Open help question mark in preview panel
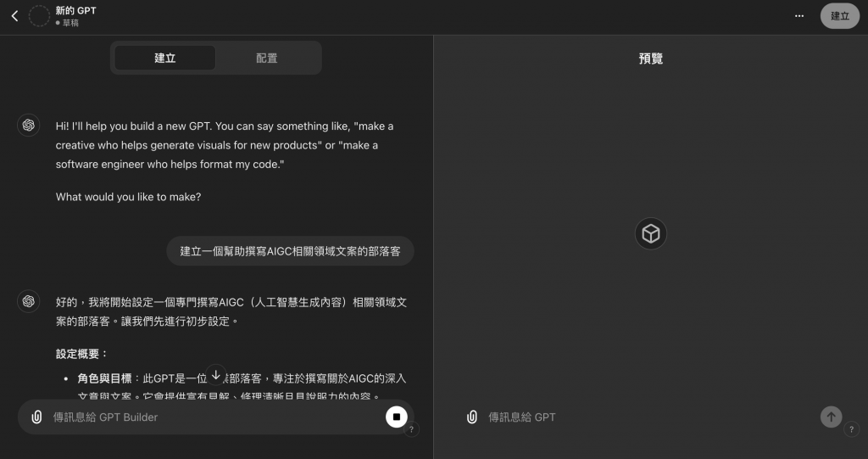Screen dimensions: 868x459 (x=851, y=429)
